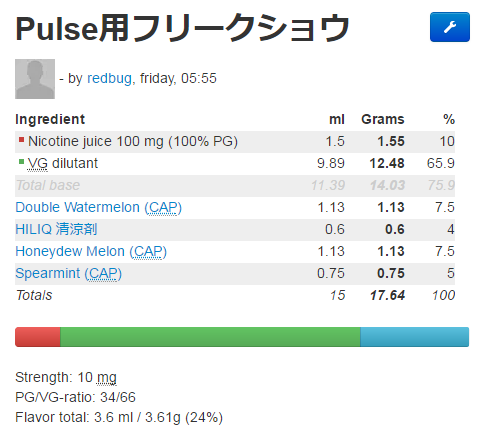
Task: Click the blue flavor segment of ratio bar
Action: 415,337
